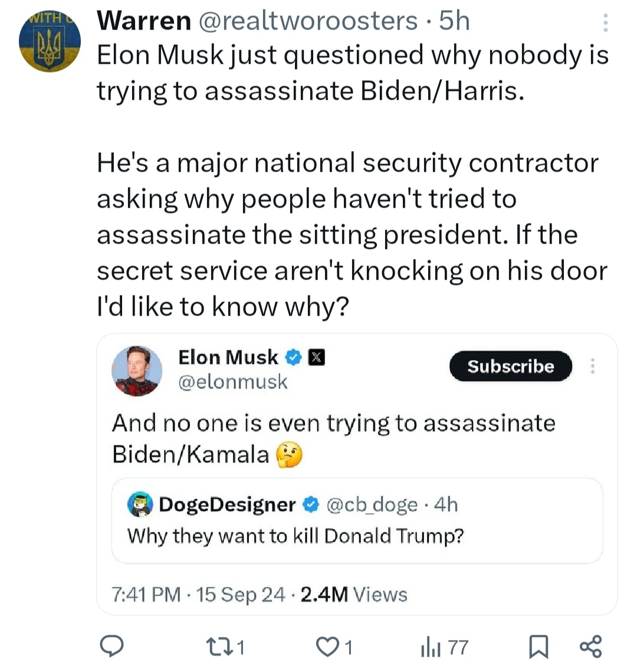The height and width of the screenshot is (672, 637).
Task: Open Elon Musk's profile picture
Action: pyautogui.click(x=137, y=371)
